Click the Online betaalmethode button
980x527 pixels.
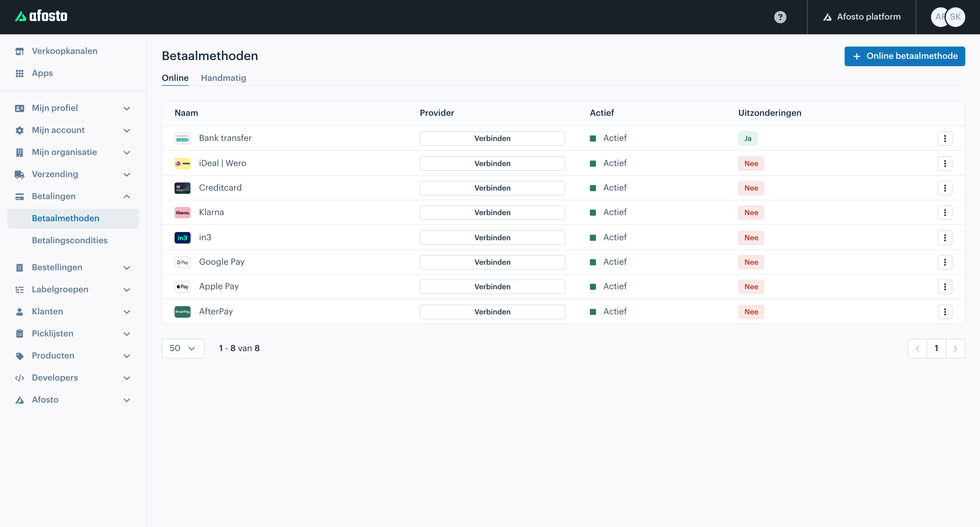[x=905, y=56]
